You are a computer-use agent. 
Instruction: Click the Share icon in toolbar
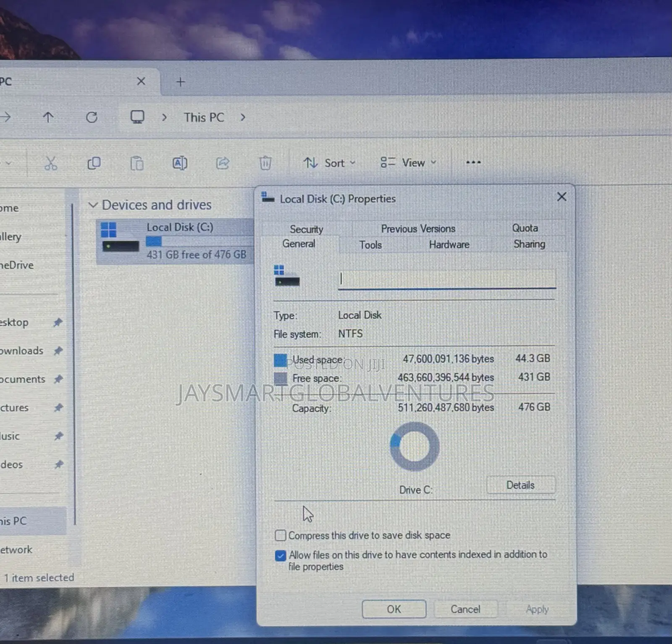(223, 163)
